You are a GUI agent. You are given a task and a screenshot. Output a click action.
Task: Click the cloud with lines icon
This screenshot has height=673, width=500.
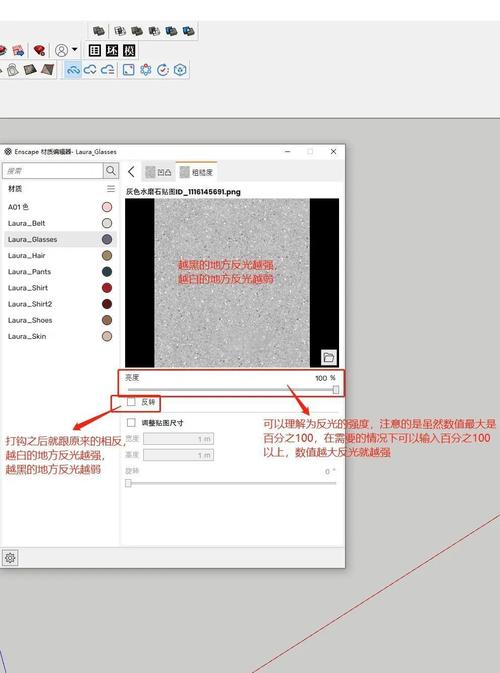tap(107, 70)
